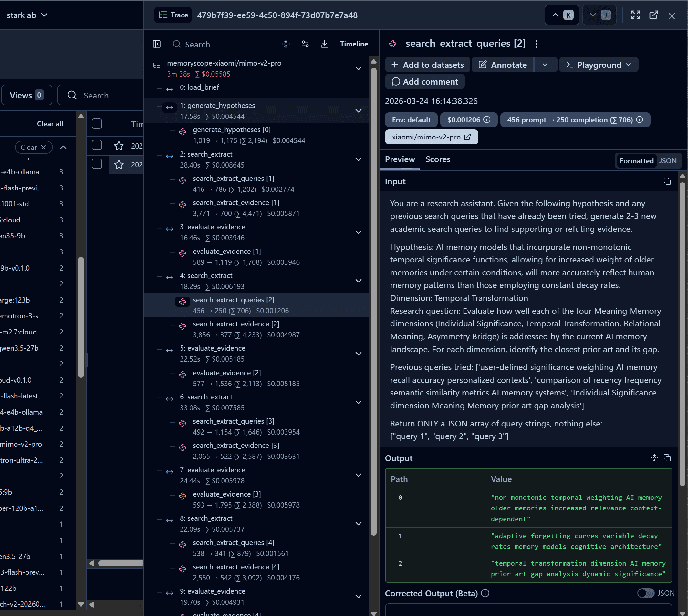Go to previous trace with K arrow
This screenshot has height=616, width=688.
point(562,15)
